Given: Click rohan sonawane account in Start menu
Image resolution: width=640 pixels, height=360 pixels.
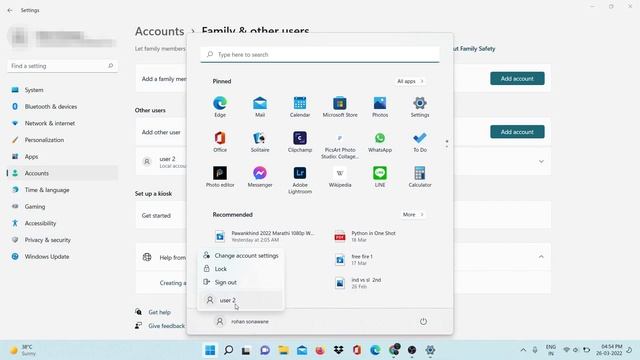Looking at the screenshot, I should coord(242,321).
